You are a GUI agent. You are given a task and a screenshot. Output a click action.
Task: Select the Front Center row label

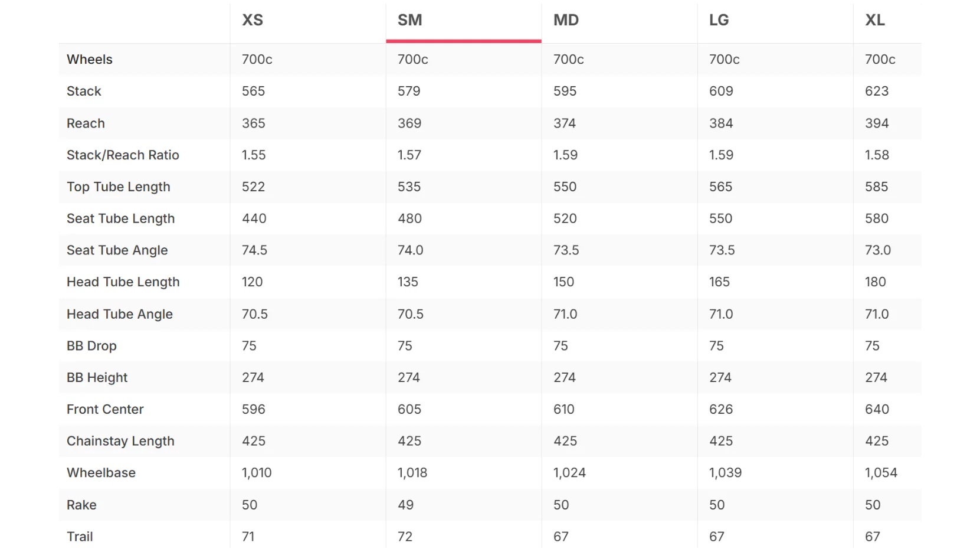105,409
